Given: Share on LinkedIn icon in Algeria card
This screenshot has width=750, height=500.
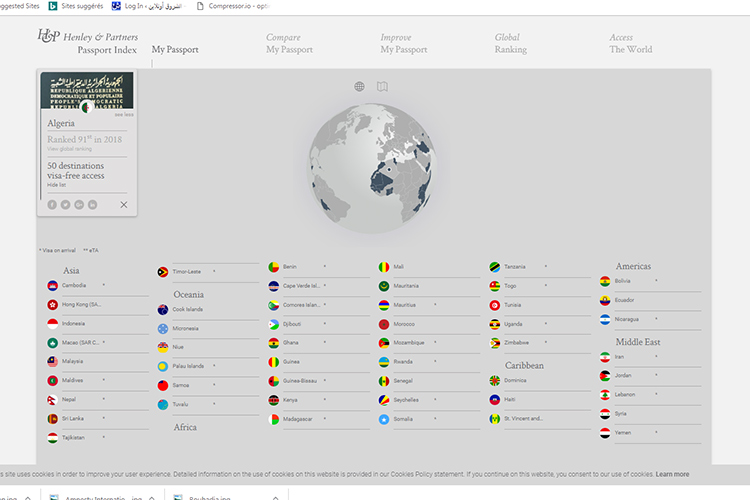Looking at the screenshot, I should tap(92, 205).
